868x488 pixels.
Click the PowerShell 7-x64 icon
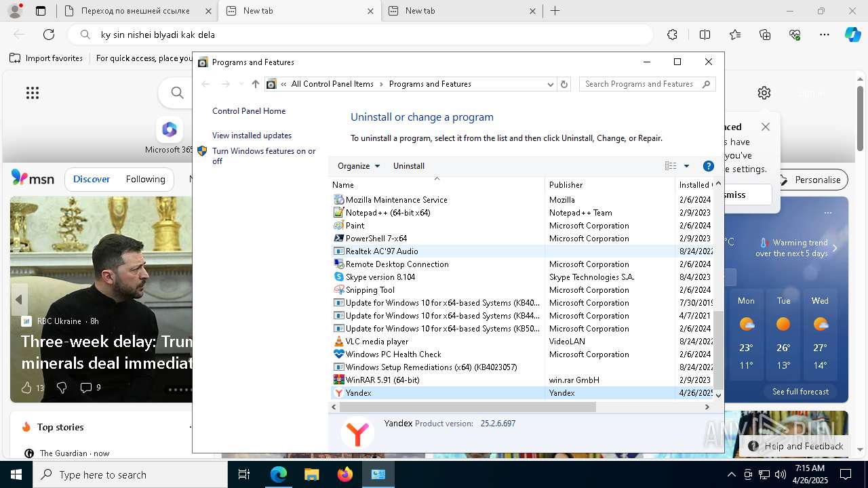coord(339,239)
